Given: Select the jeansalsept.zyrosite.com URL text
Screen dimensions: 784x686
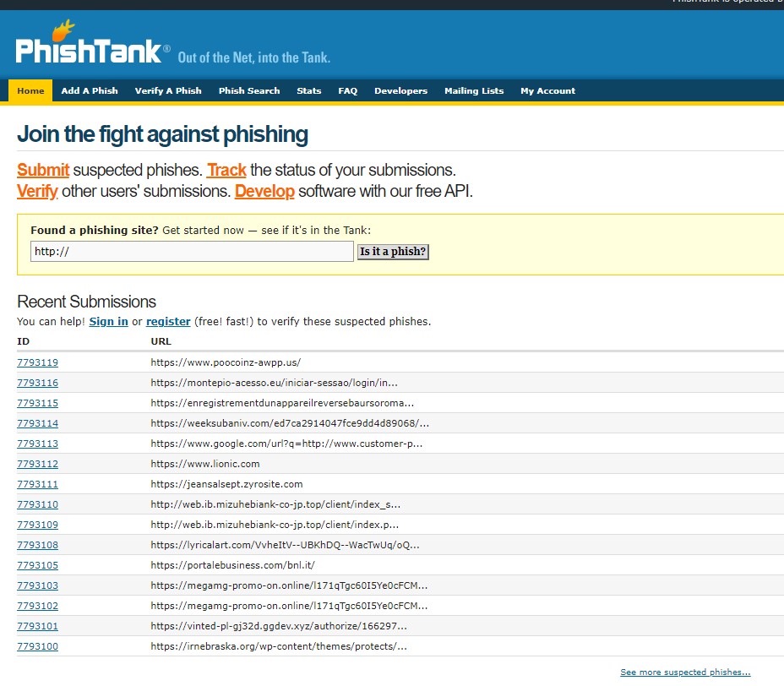Looking at the screenshot, I should click(x=226, y=484).
